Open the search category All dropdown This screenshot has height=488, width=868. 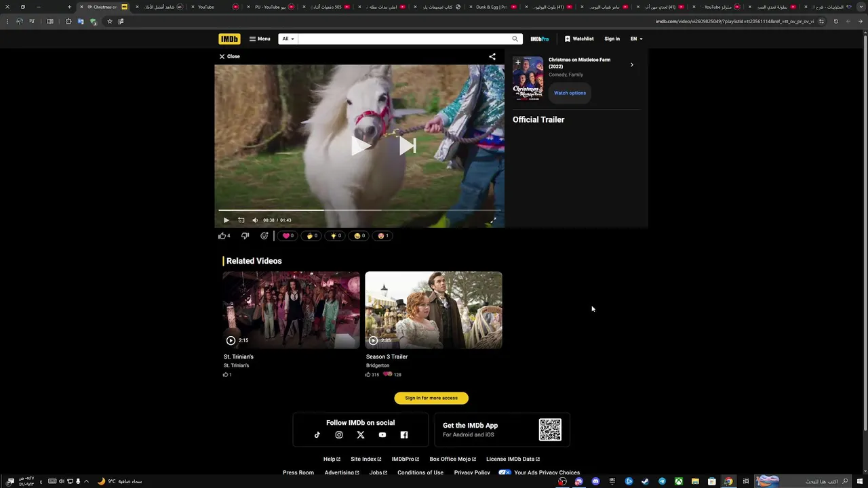(288, 39)
